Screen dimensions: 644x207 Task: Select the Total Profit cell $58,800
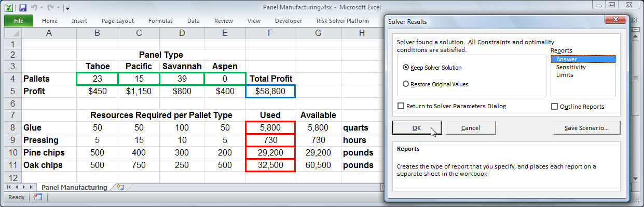(x=270, y=91)
